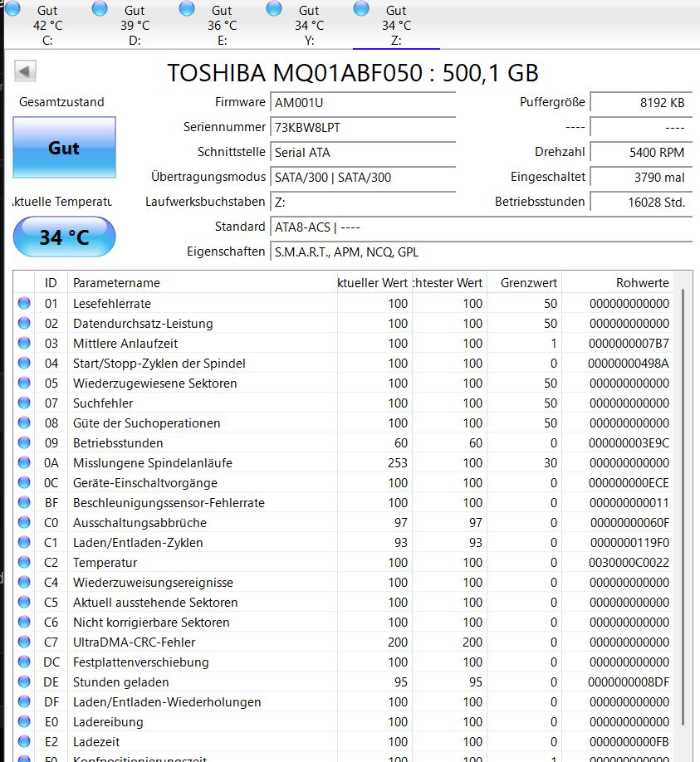Image resolution: width=700 pixels, height=762 pixels.
Task: Click the status dot for row 09 Betriebsstunden
Action: [x=24, y=442]
